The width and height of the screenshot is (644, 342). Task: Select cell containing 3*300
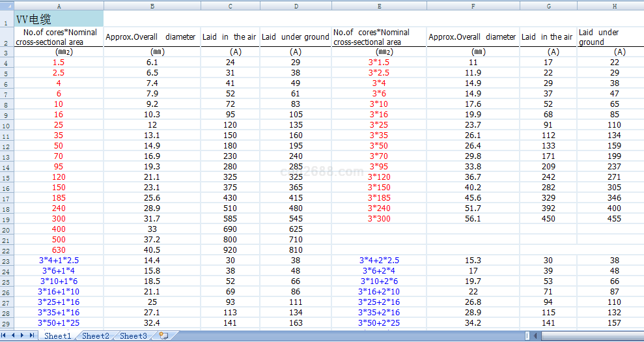click(379, 219)
